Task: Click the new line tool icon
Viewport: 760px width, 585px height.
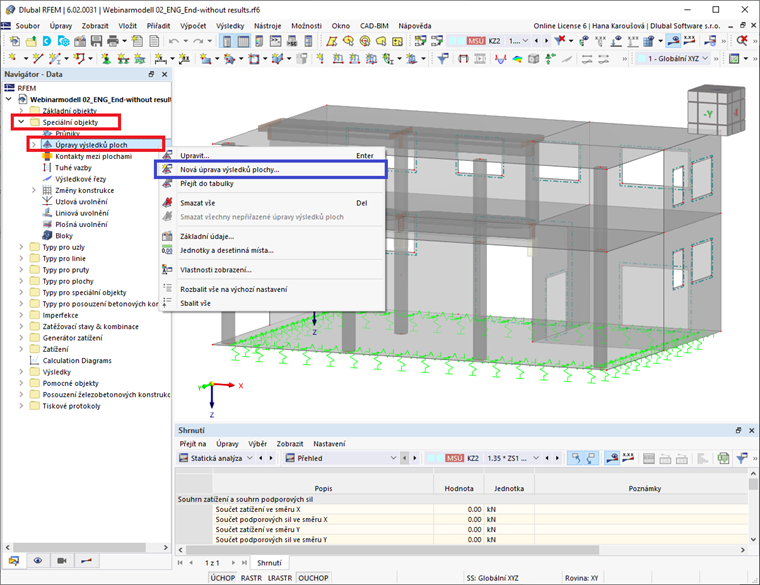Action: 37,59
